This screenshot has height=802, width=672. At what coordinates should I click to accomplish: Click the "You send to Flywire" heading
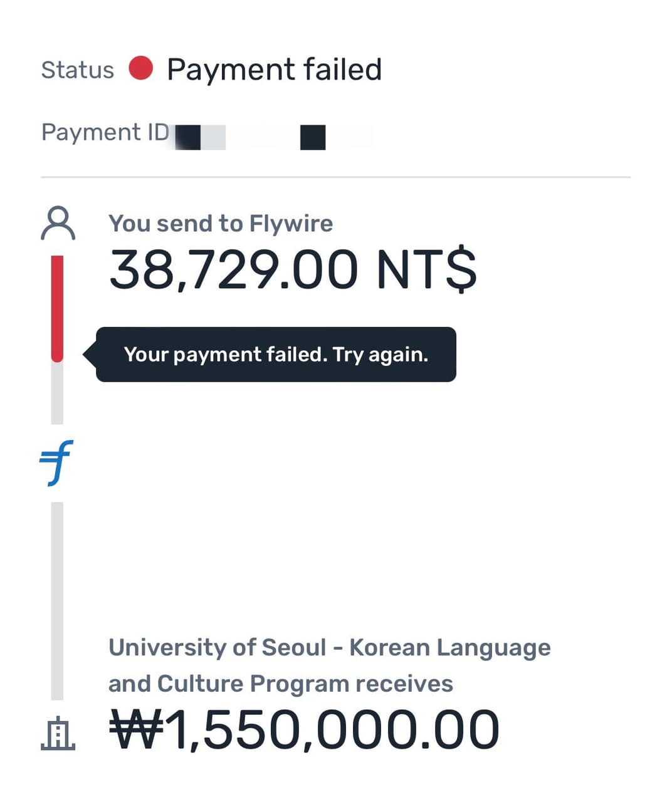point(221,224)
